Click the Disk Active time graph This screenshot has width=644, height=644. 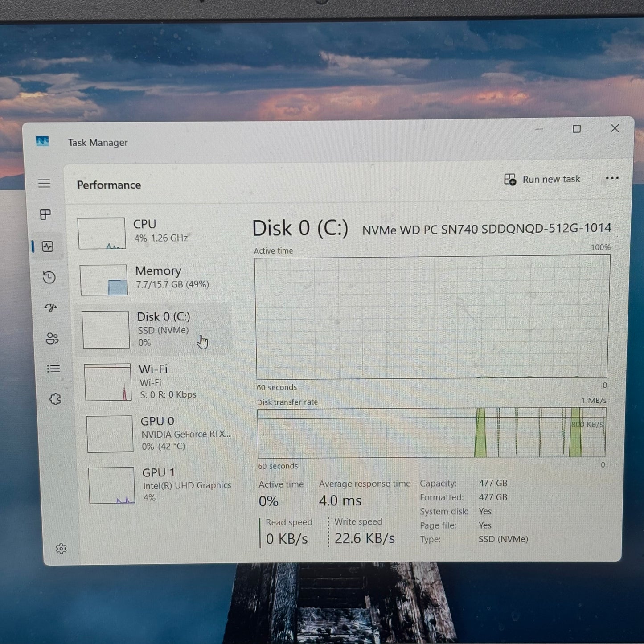[431, 317]
